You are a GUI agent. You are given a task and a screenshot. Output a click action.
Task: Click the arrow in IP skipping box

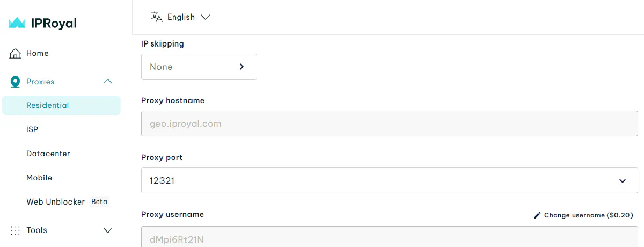click(241, 67)
